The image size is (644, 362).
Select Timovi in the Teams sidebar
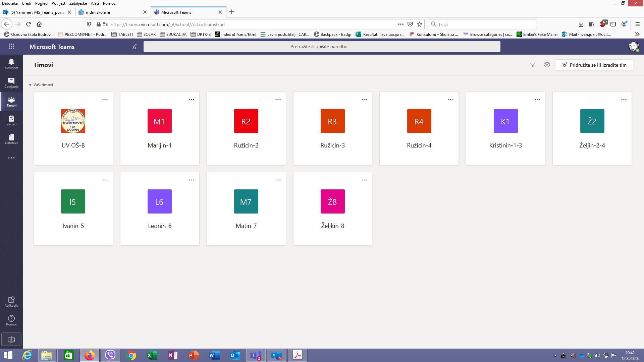click(x=11, y=102)
